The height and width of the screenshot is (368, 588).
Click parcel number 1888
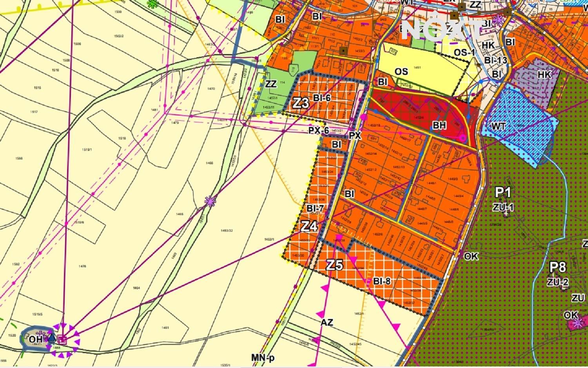(x=57, y=348)
